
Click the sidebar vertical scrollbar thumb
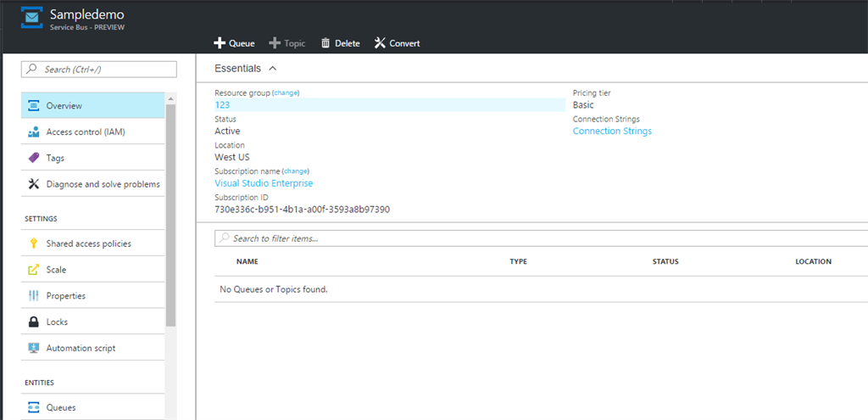(x=170, y=215)
